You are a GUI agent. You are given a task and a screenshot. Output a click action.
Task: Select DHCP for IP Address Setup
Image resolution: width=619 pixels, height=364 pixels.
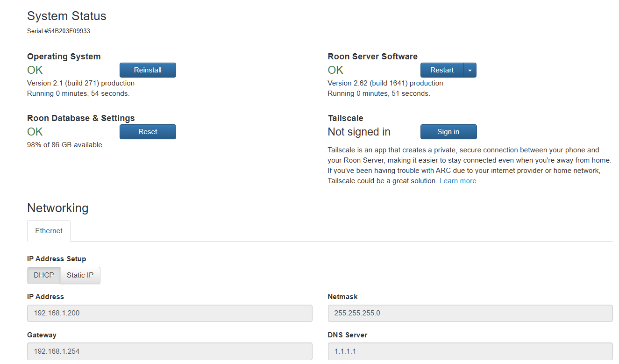(44, 275)
